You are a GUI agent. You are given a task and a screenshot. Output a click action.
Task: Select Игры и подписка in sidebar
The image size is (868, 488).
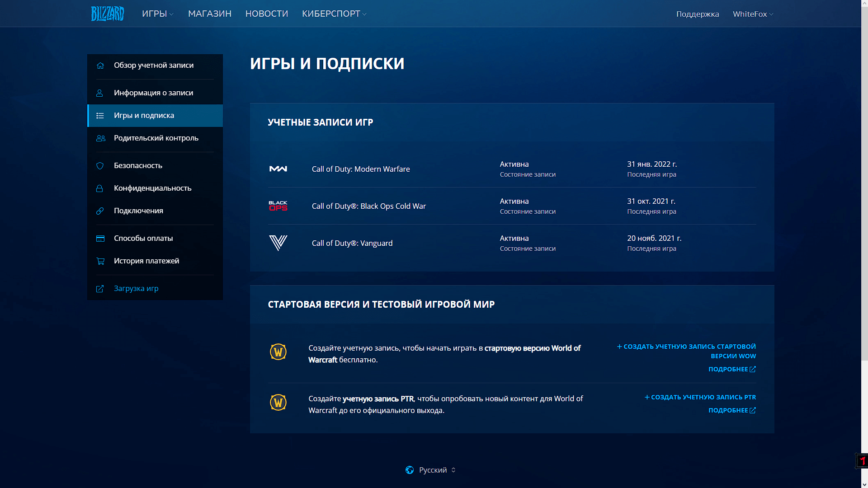155,116
